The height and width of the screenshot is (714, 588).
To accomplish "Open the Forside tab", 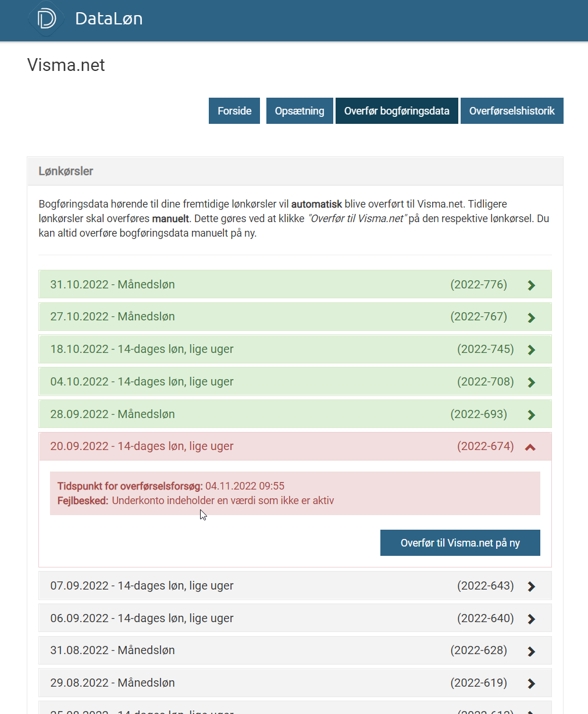I will click(234, 111).
